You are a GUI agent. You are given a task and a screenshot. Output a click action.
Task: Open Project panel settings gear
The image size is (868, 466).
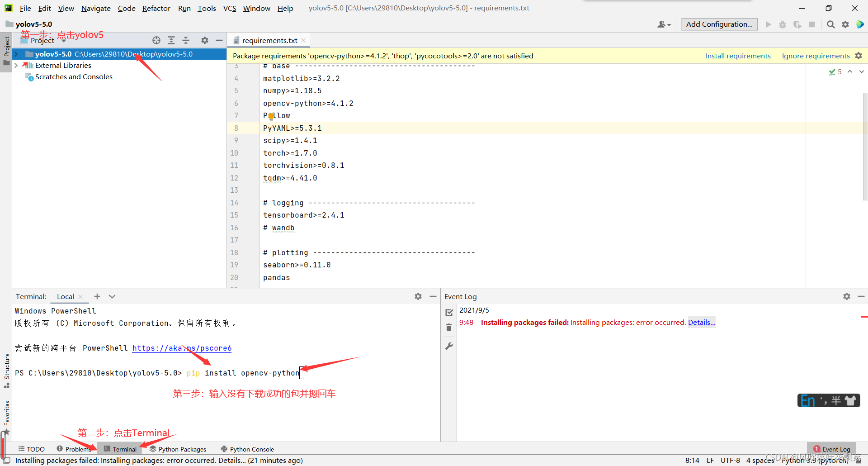point(205,40)
